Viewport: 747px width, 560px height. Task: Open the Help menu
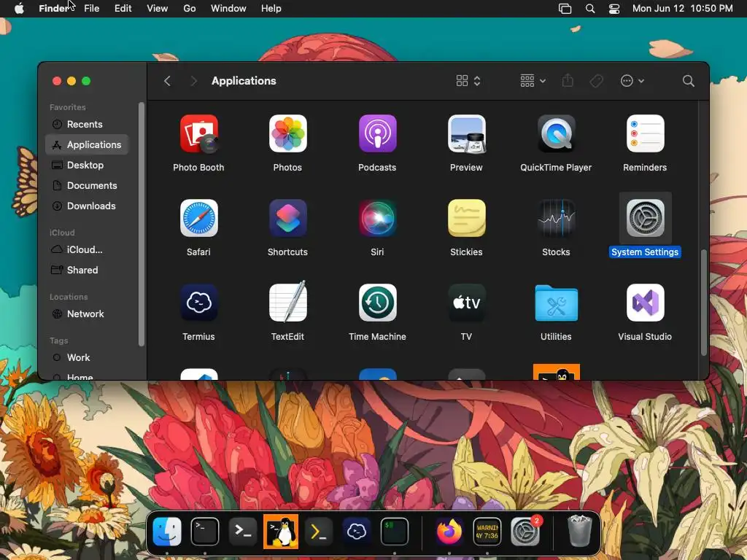pos(271,9)
